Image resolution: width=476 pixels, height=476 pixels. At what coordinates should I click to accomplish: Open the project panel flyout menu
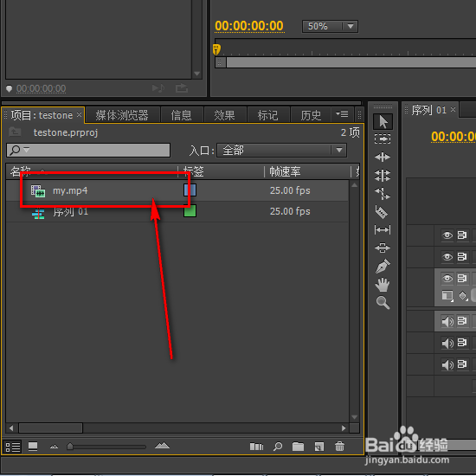pyautogui.click(x=342, y=114)
